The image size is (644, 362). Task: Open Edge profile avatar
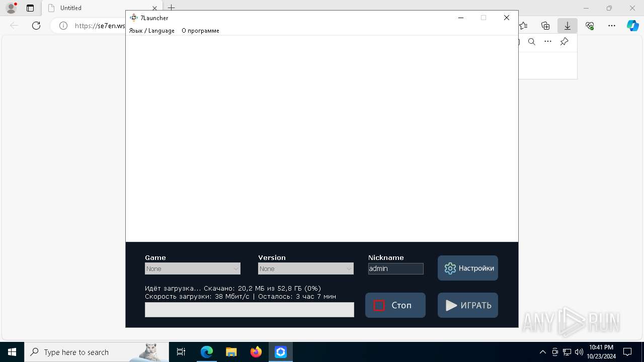point(11,8)
